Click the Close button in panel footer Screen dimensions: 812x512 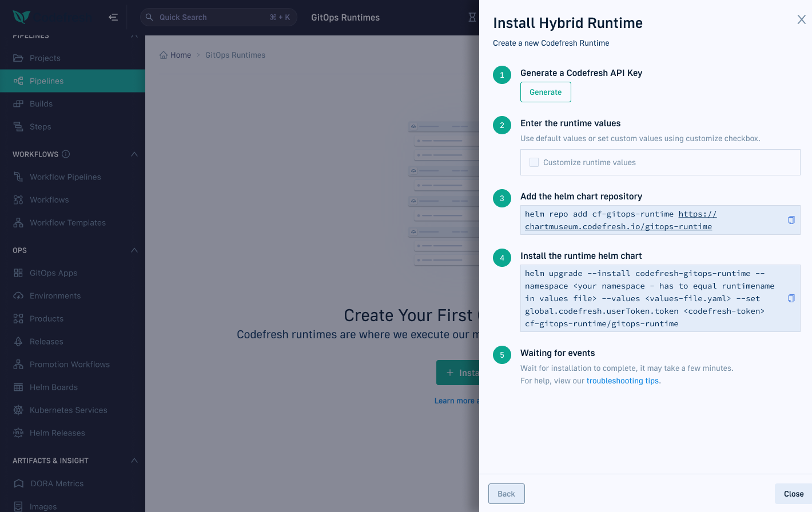pyautogui.click(x=794, y=494)
